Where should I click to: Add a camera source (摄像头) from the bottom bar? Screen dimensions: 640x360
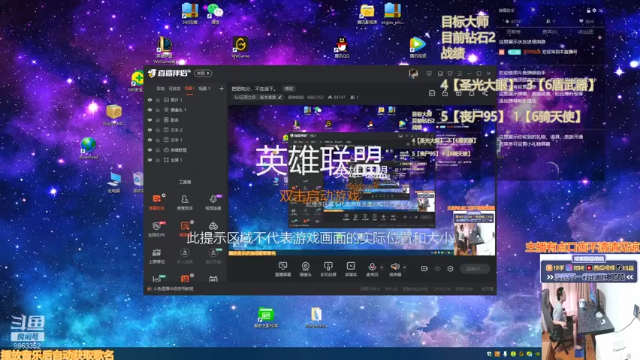coord(305,269)
